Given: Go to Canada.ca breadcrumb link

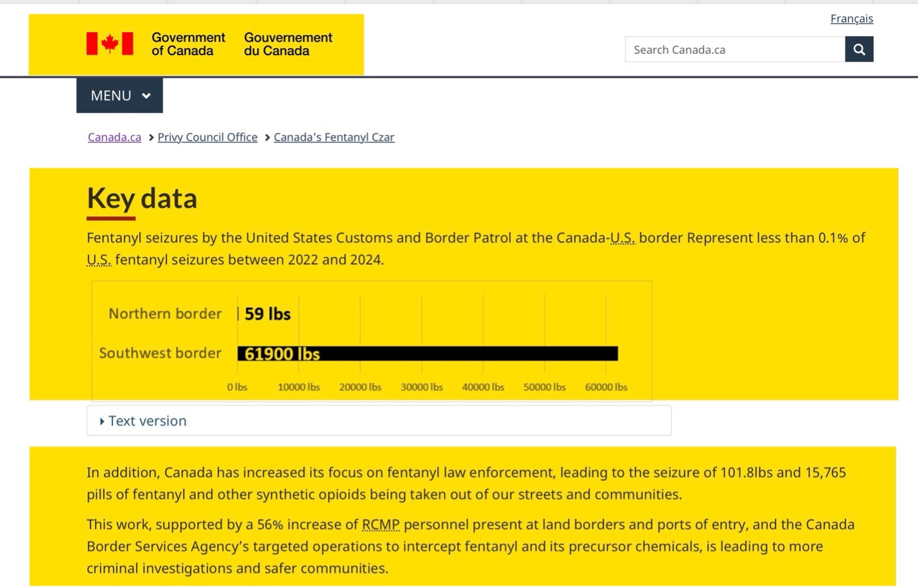Looking at the screenshot, I should point(114,137).
